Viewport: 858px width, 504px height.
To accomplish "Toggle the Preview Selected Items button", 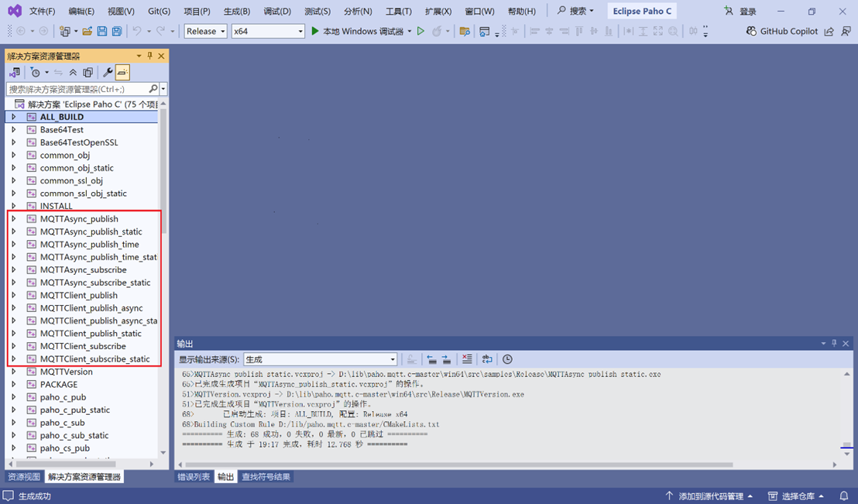I will (x=122, y=72).
